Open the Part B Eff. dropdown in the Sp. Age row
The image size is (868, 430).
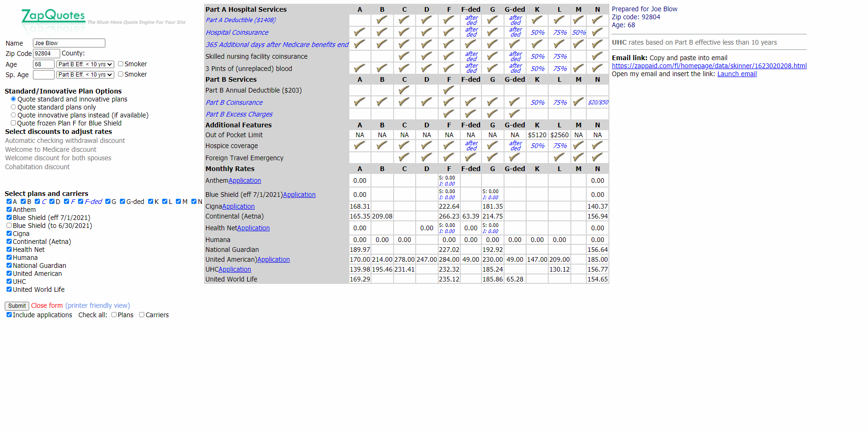click(x=85, y=75)
